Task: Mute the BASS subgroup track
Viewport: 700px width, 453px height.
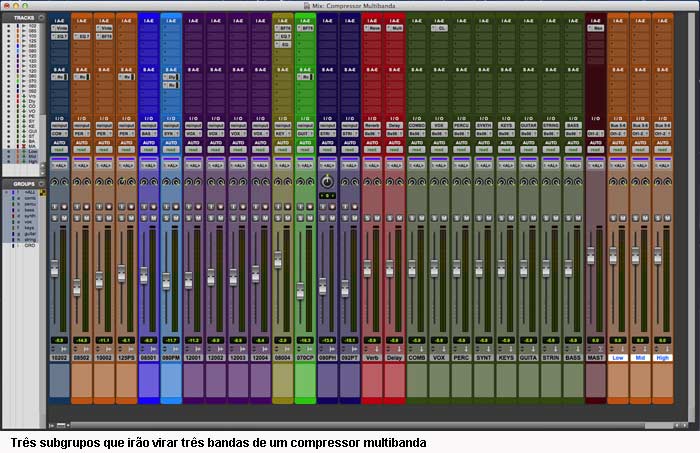Action: tap(578, 218)
